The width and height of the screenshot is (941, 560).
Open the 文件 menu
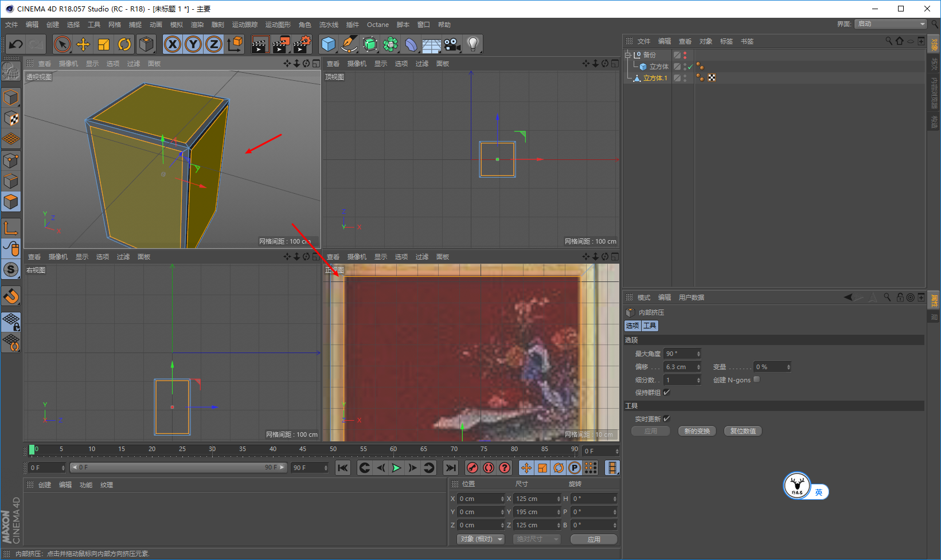[11, 25]
